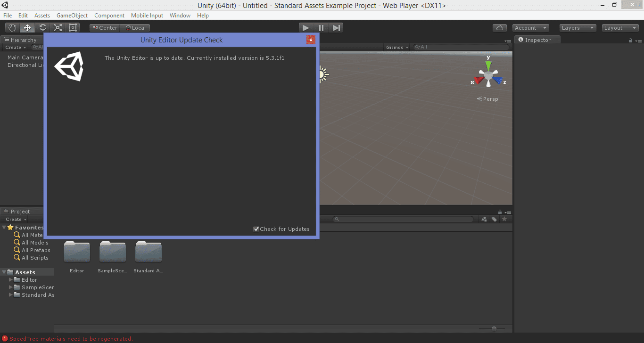Open the GameObject menu
Viewport: 644px width, 343px height.
[x=72, y=16]
